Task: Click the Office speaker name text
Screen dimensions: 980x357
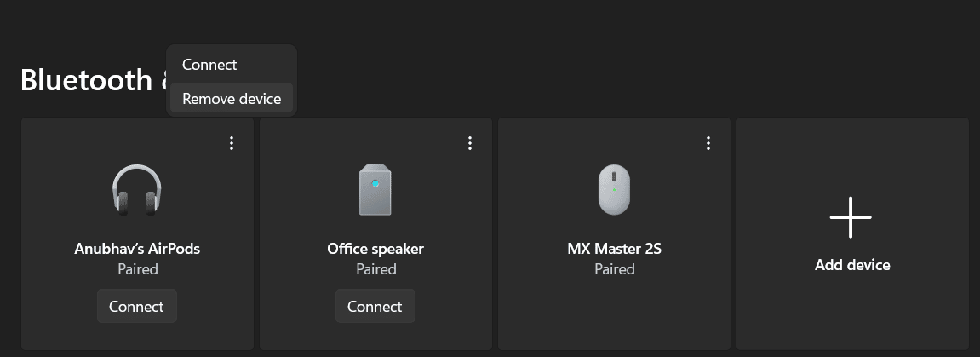Action: click(375, 249)
